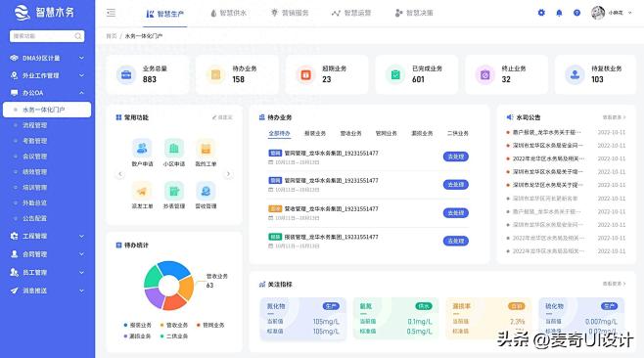Switch to the 智慧运营 top tab
The image size is (644, 358).
click(x=351, y=13)
